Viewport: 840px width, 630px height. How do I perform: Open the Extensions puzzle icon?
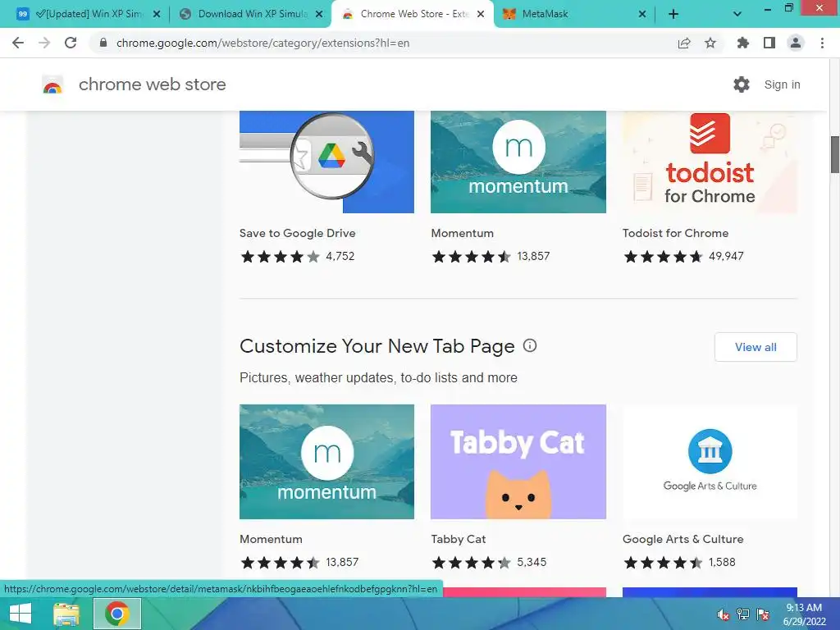click(743, 43)
